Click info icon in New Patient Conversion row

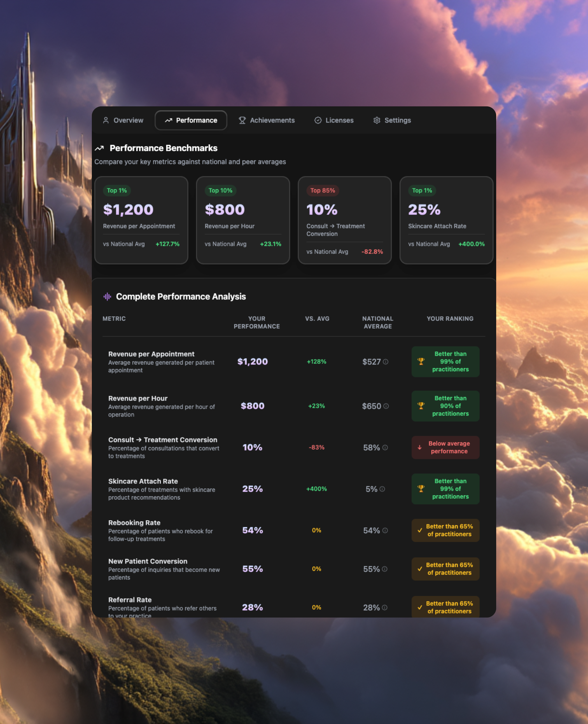(x=384, y=569)
